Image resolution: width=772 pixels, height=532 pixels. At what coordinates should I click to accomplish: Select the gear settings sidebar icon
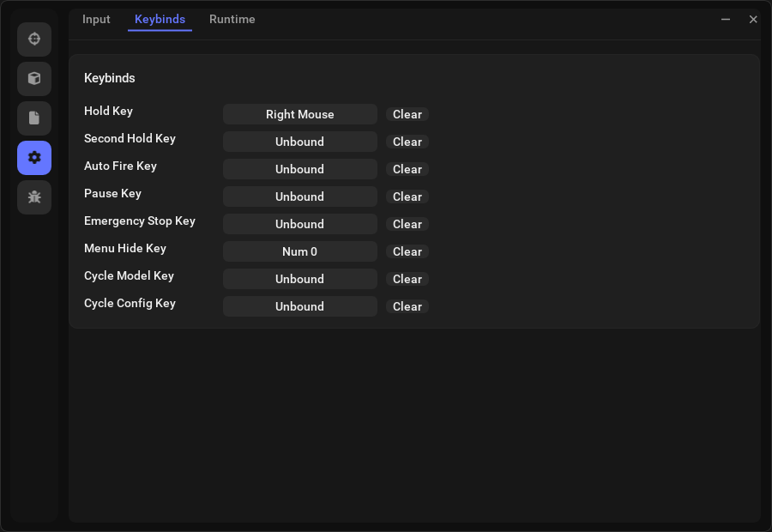tap(34, 158)
